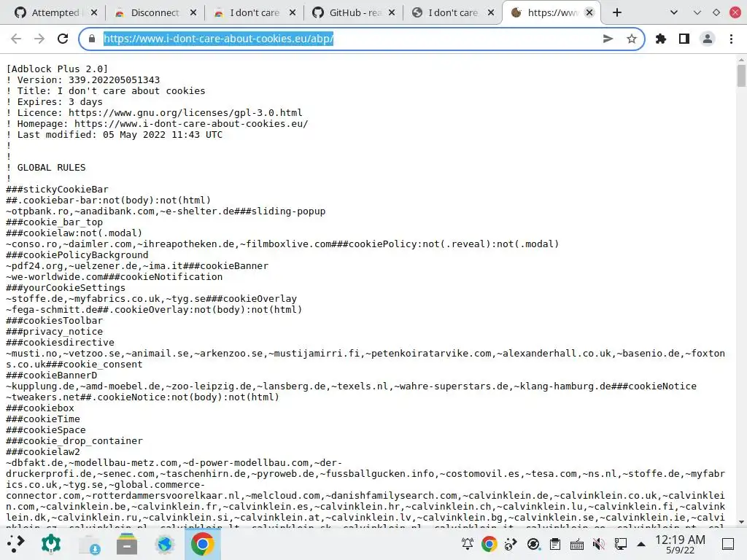Click the 'GLOBAL RULES' heading text
747x560 pixels.
pyautogui.click(x=52, y=168)
